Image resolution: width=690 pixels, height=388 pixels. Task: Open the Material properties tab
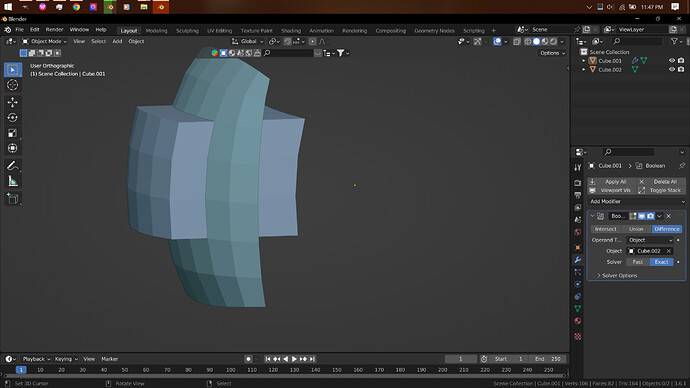(578, 321)
